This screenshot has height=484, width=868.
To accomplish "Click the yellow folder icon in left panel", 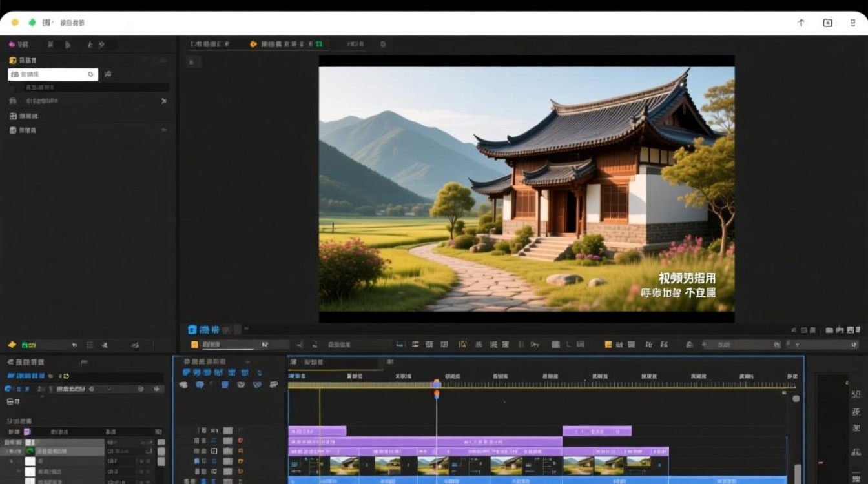I will (12, 60).
